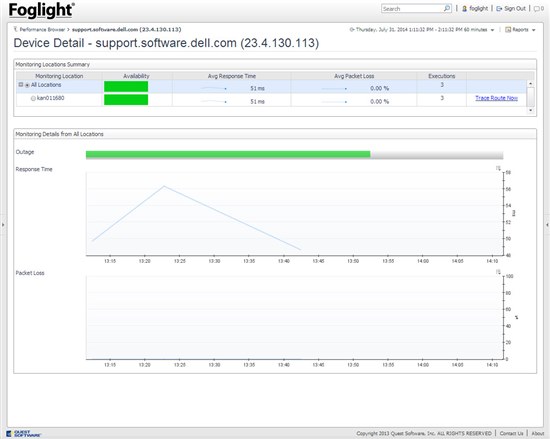Click the summary table scrollbar thumb
Image resolution: width=550 pixels, height=439 pixels.
coord(531,96)
